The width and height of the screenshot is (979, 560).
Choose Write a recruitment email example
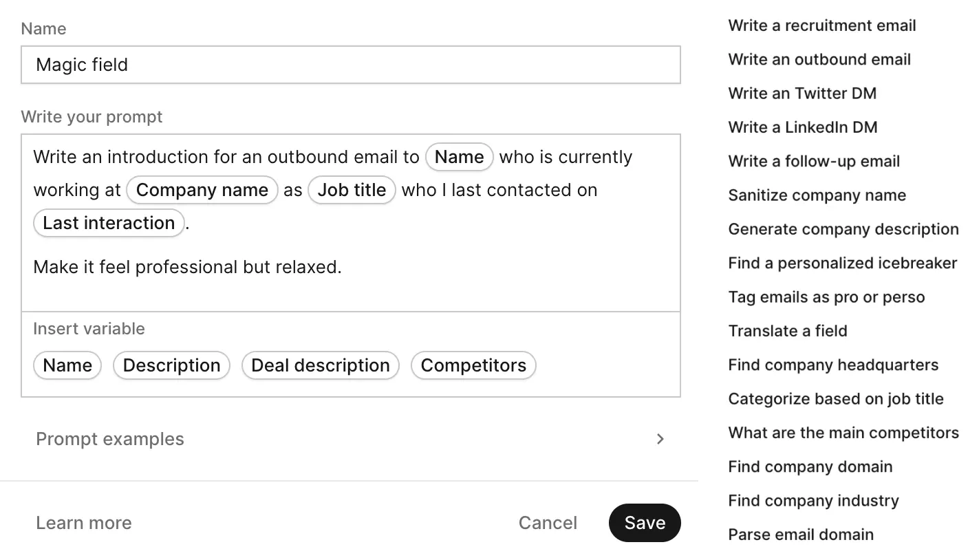(822, 25)
